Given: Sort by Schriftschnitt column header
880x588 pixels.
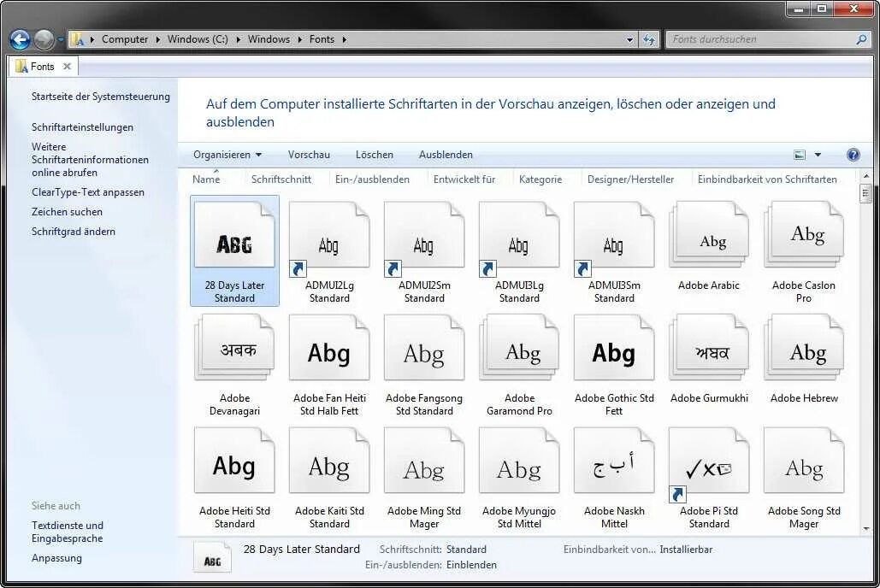Looking at the screenshot, I should (x=281, y=179).
